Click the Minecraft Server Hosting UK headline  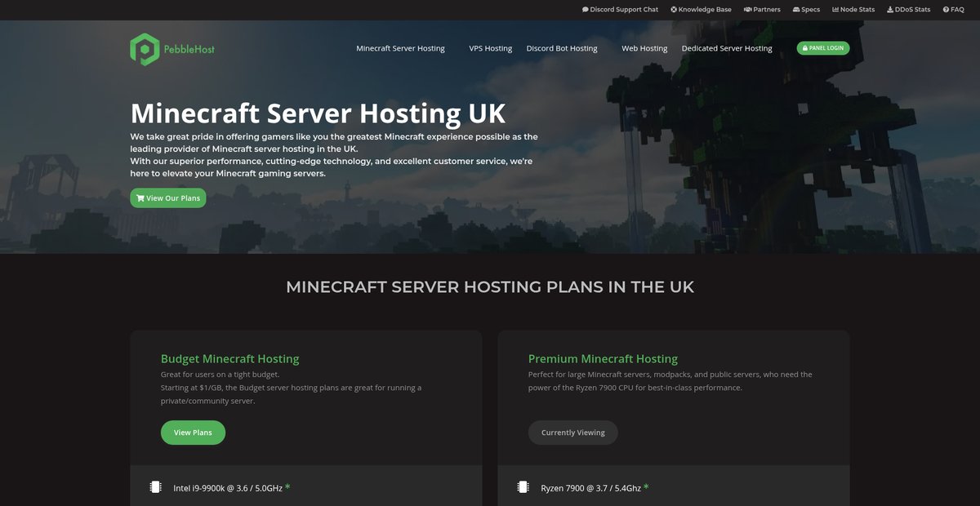coord(318,113)
